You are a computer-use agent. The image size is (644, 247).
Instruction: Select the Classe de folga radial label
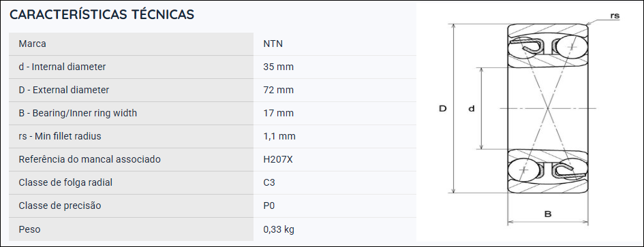[x=65, y=182]
